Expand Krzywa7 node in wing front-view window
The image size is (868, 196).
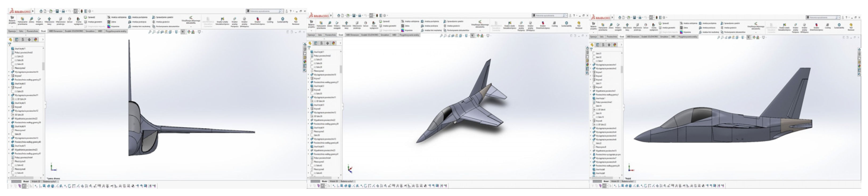coord(9,76)
